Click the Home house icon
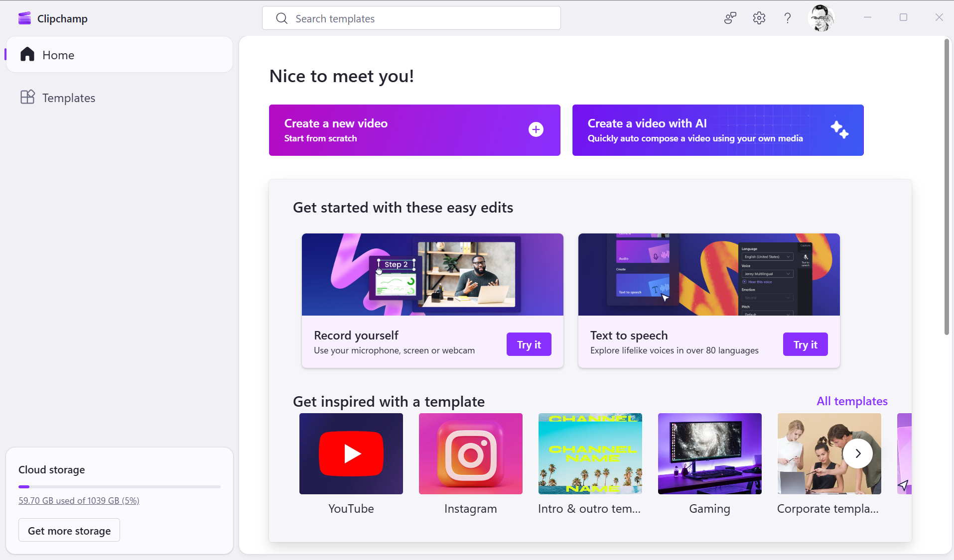Image resolution: width=954 pixels, height=560 pixels. (27, 54)
